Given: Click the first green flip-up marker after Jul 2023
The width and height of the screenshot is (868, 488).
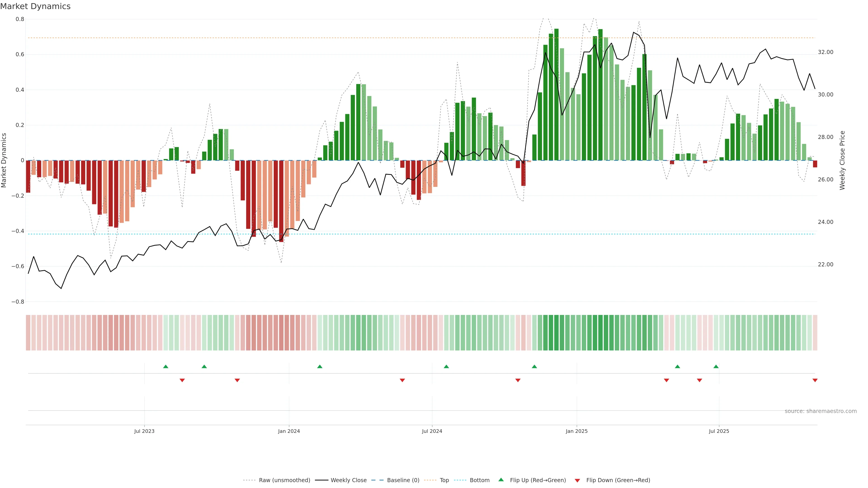Looking at the screenshot, I should coord(165,366).
